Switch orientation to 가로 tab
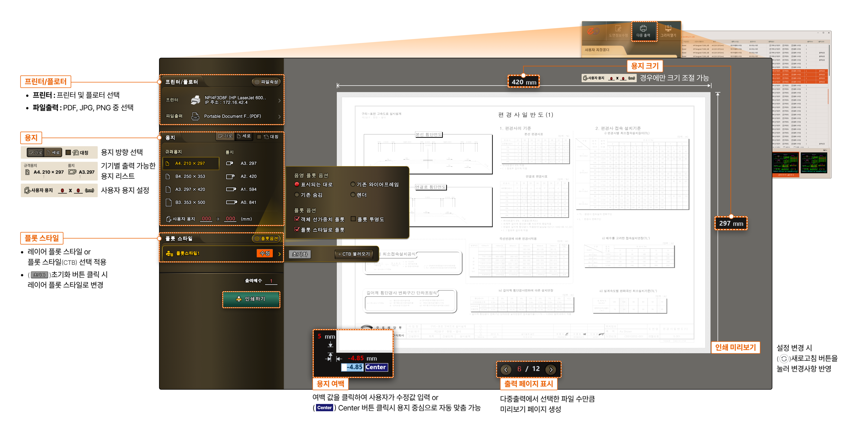The height and width of the screenshot is (437, 868). [x=225, y=136]
